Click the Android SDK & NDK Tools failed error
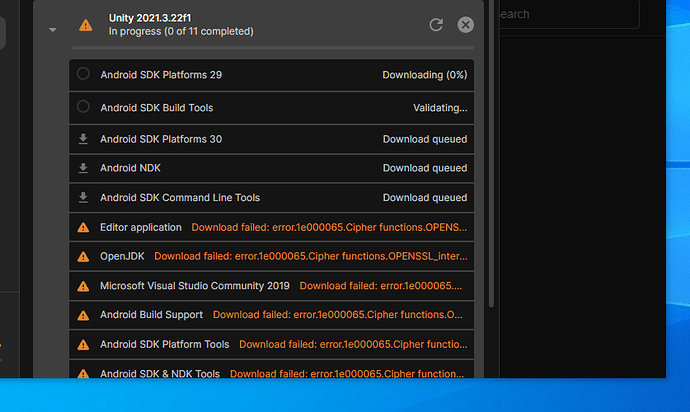690x412 pixels. click(347, 374)
